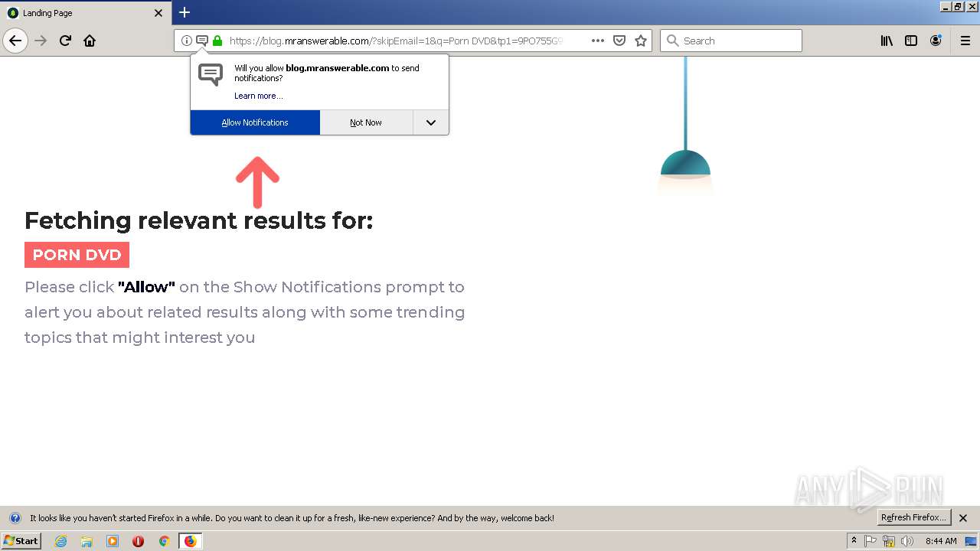This screenshot has height=551, width=980.
Task: Click the PORN DVD search term label
Action: 77,255
